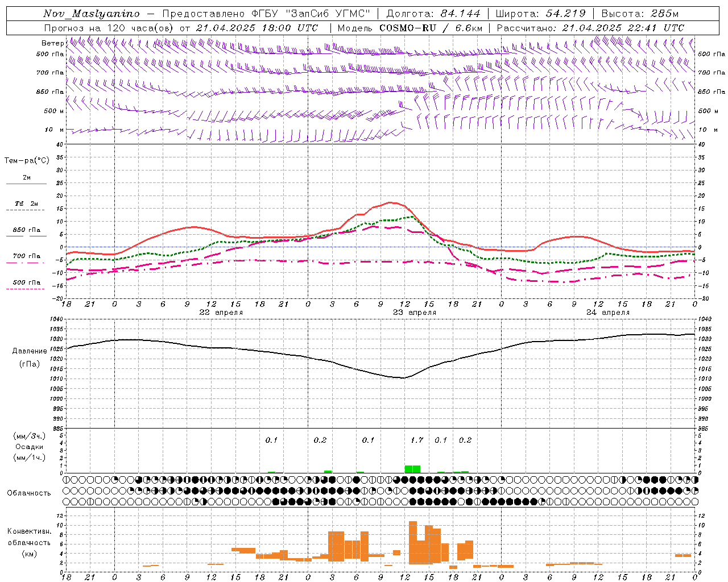Click the '(мм/3ч.)' precipitation unit label
This screenshot has width=728, height=582.
click(30, 436)
